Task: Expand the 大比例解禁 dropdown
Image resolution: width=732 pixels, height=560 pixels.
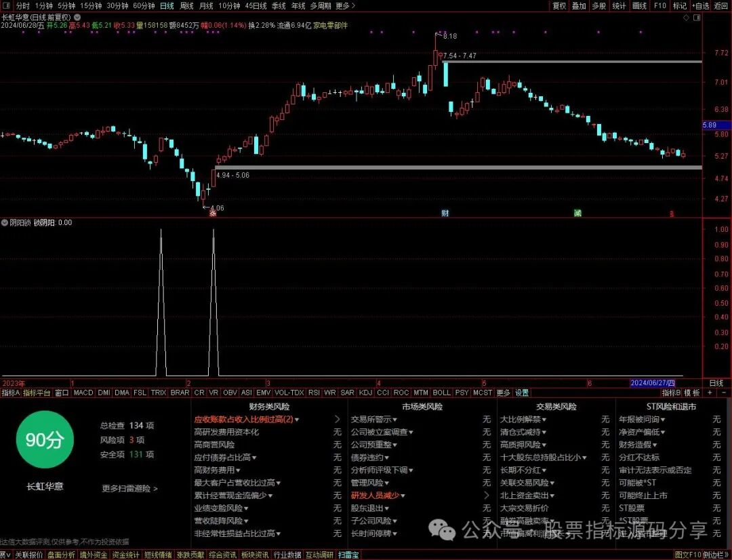Action: click(523, 420)
